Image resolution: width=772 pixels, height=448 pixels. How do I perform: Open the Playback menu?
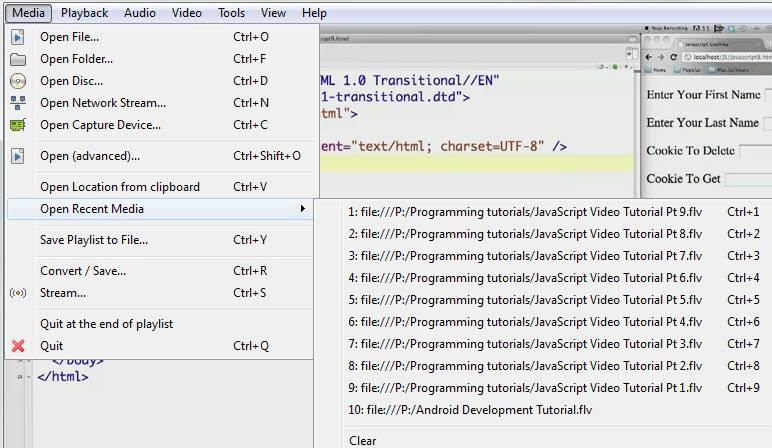tap(84, 13)
